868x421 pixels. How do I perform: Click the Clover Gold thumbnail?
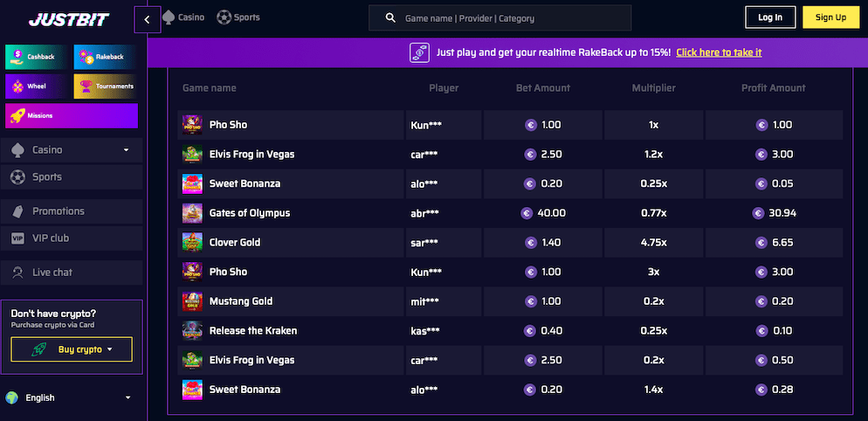(x=192, y=243)
